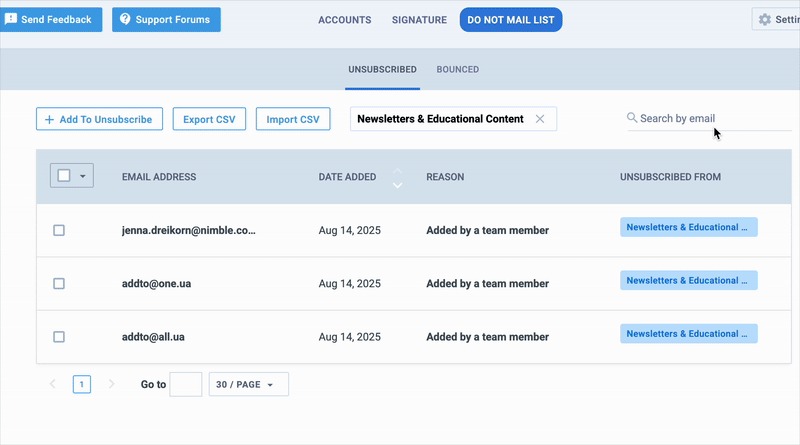
Task: Check the select-all header checkbox
Action: tap(64, 176)
